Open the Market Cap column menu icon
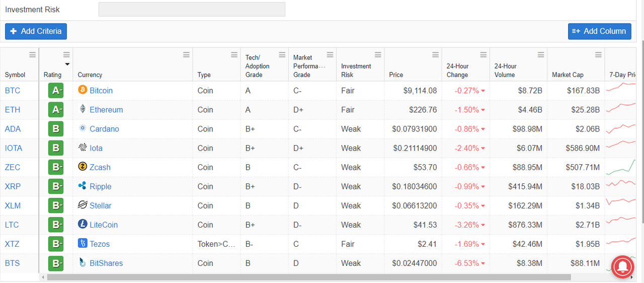Viewport: 644px width, 283px height. tap(598, 55)
